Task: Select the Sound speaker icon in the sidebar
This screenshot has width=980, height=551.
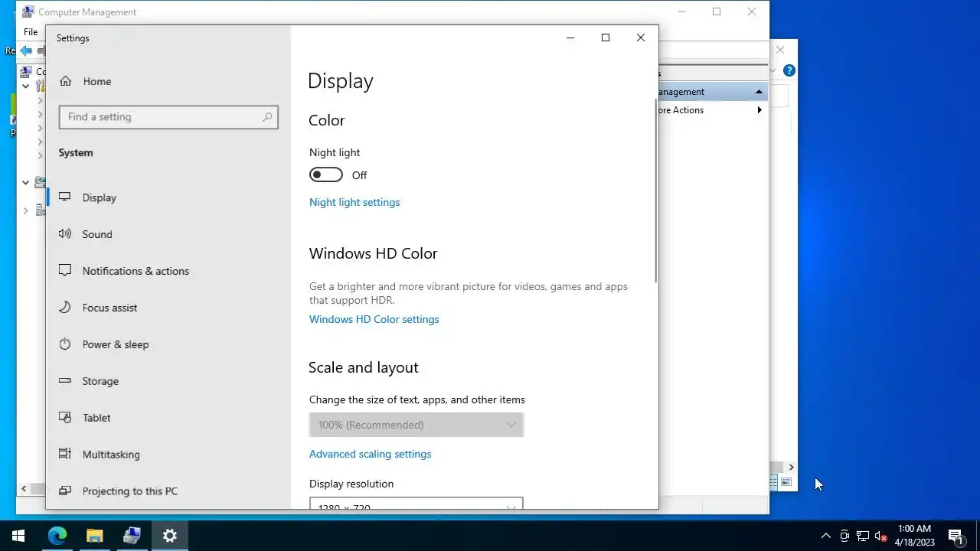Action: pyautogui.click(x=65, y=234)
